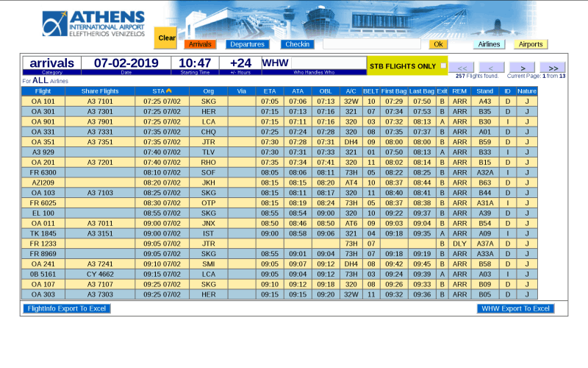The height and width of the screenshot is (368, 588).
Task: Enable the STB Flights Only checkbox
Action: click(x=442, y=66)
